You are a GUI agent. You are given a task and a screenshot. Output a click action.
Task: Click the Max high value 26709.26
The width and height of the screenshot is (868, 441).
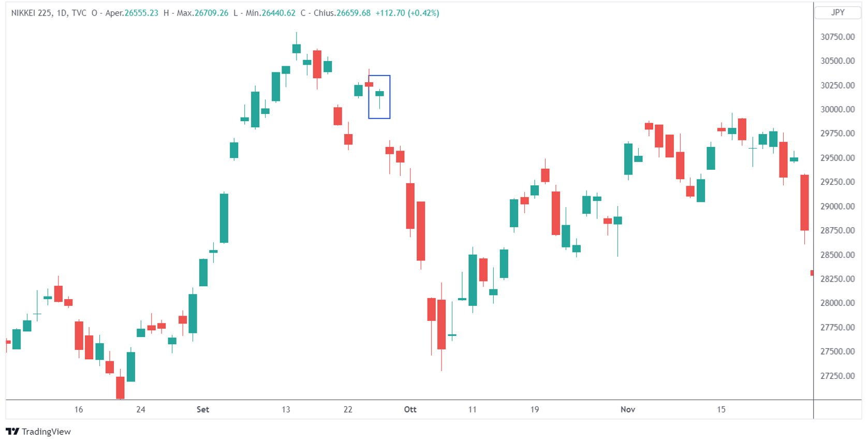tap(211, 13)
